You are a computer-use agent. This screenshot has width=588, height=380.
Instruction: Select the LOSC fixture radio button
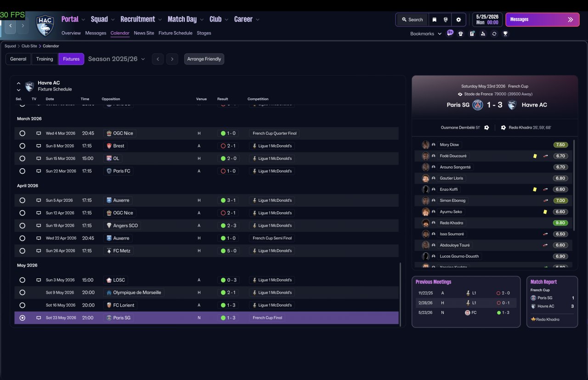(x=22, y=280)
